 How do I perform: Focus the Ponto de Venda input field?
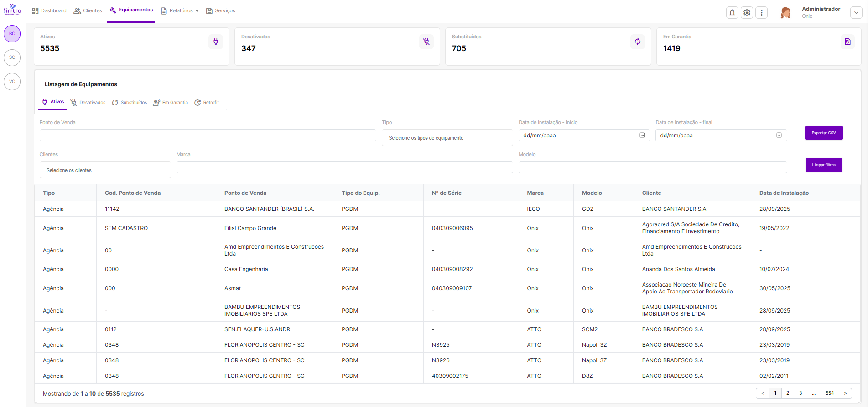[208, 136]
